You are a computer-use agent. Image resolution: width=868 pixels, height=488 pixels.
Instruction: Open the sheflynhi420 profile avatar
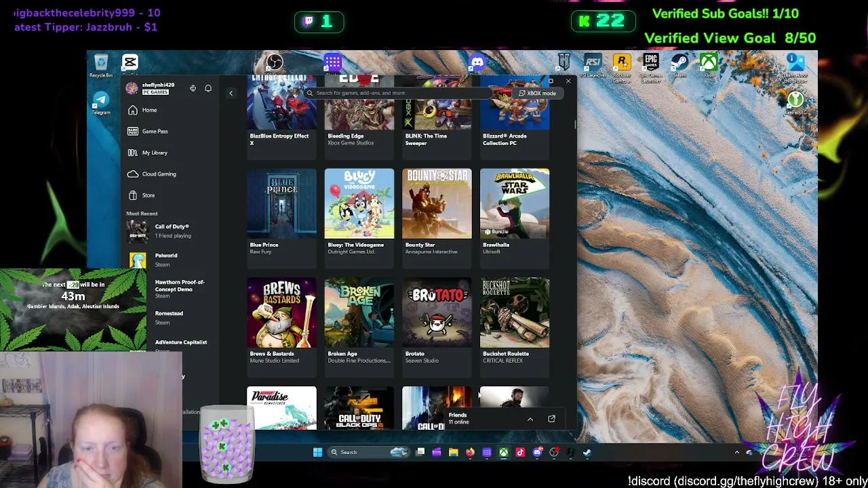tap(132, 88)
